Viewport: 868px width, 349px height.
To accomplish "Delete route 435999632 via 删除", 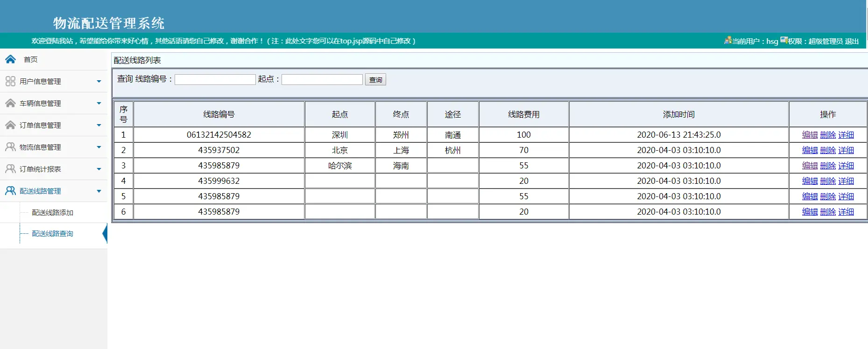I will 828,181.
